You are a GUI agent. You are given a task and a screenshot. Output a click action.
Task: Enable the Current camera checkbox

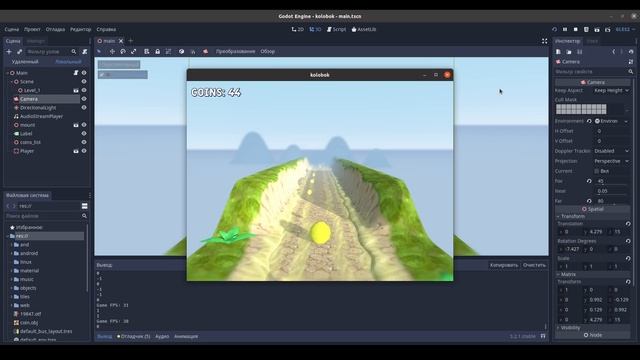[x=597, y=171]
